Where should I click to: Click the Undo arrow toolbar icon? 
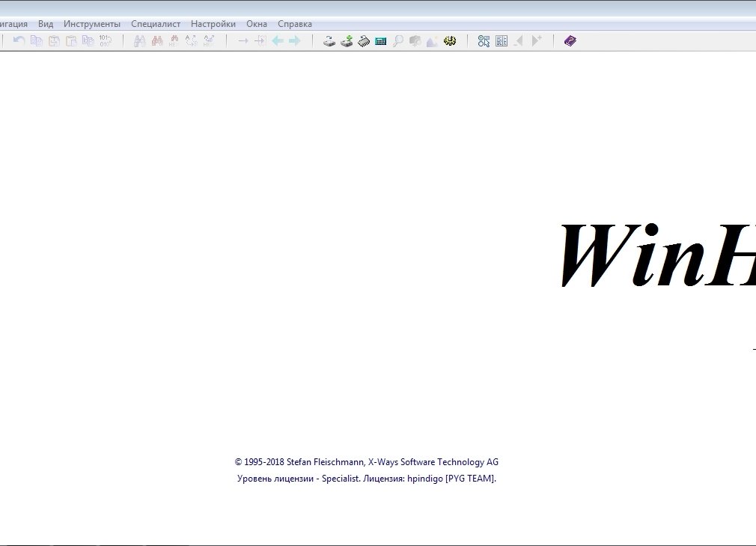tap(19, 41)
